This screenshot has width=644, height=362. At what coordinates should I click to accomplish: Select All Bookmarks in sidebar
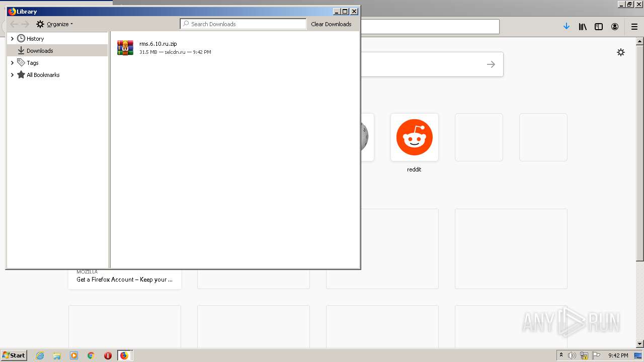click(x=43, y=75)
